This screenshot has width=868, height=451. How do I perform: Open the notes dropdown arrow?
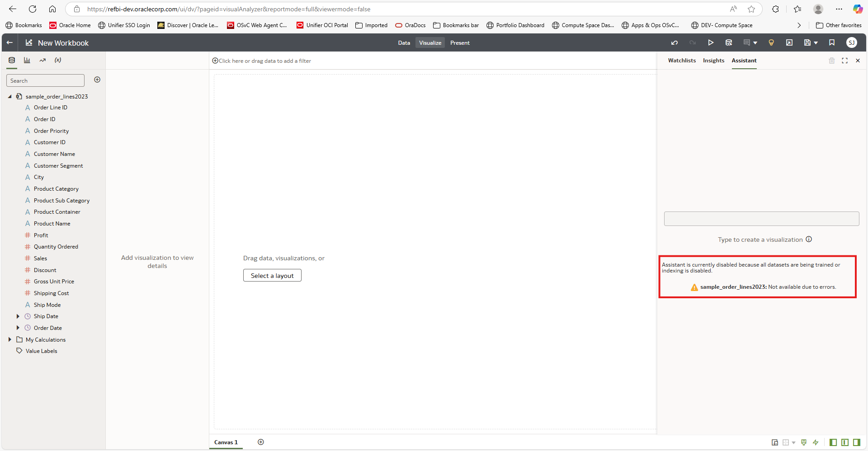755,43
